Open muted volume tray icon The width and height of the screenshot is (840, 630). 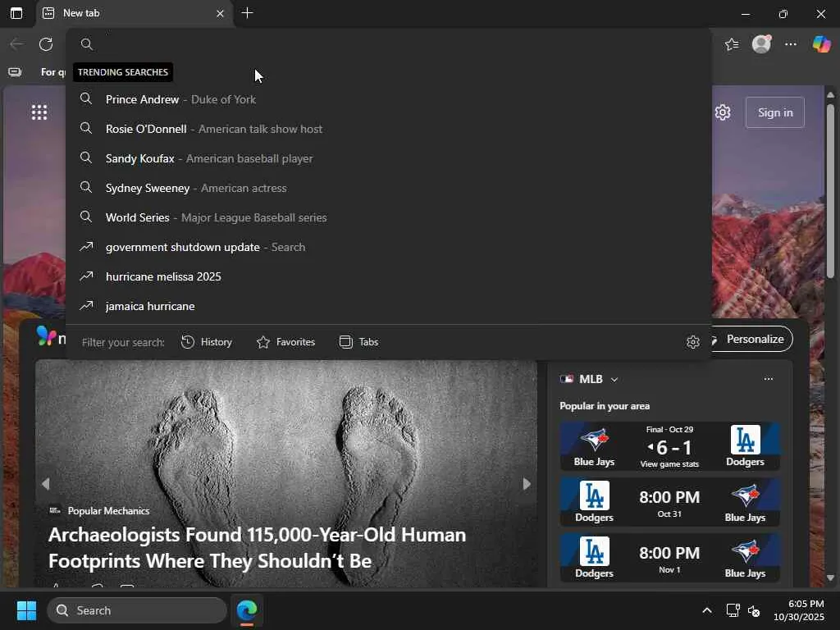[754, 610]
